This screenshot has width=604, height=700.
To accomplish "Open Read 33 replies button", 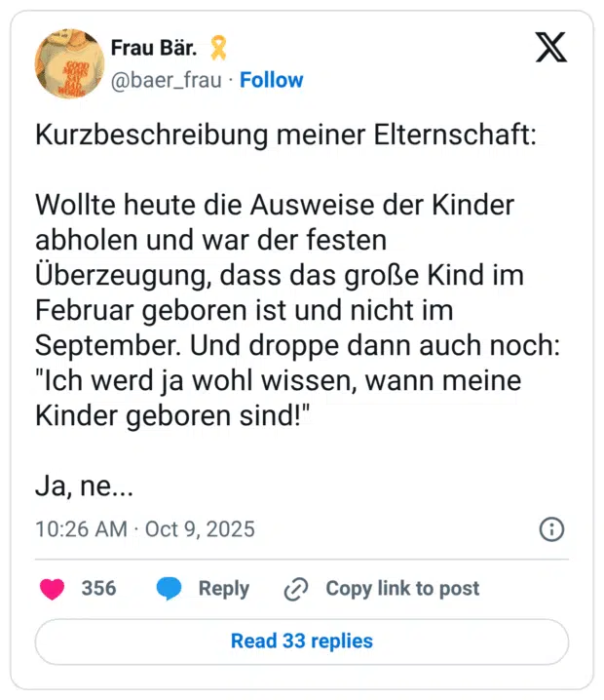I will point(301,641).
